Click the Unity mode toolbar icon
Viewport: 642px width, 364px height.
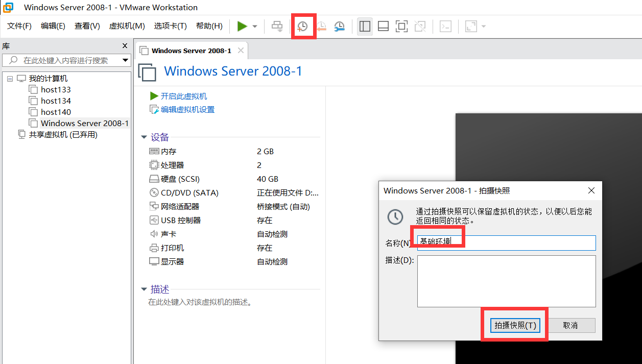(x=420, y=26)
